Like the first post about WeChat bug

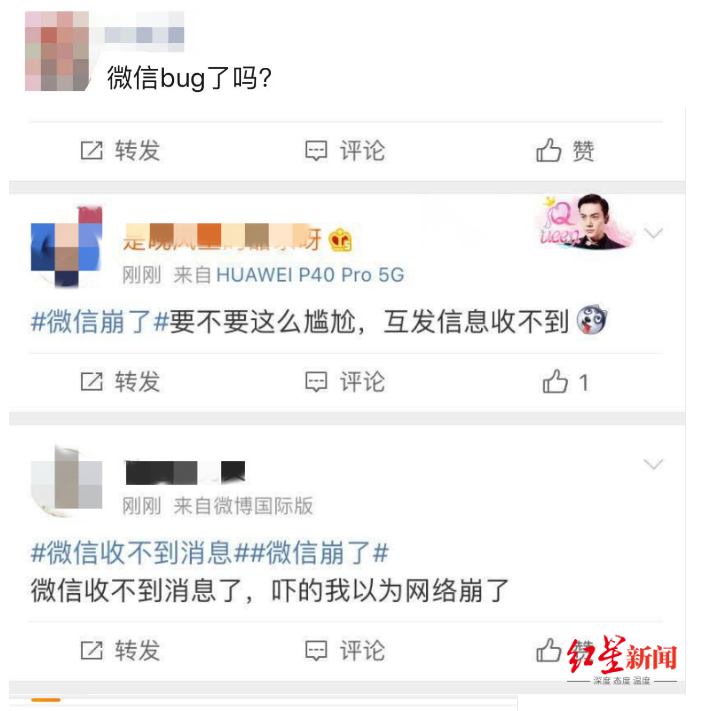pos(549,150)
